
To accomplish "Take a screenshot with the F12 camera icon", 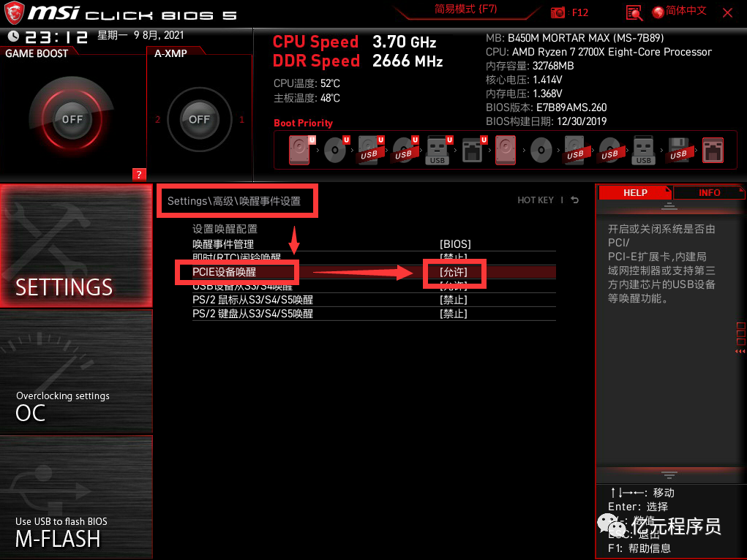I will point(558,12).
